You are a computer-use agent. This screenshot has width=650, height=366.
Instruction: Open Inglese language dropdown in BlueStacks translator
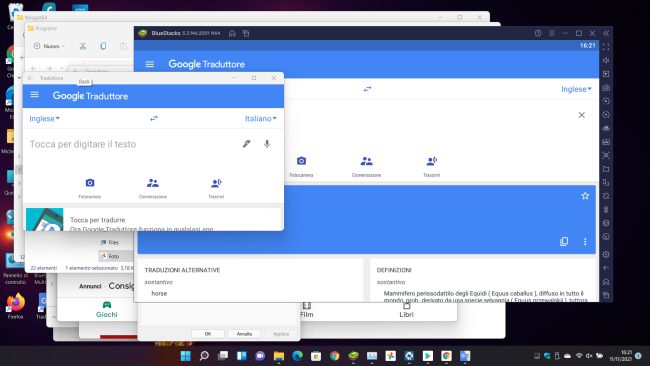click(576, 89)
